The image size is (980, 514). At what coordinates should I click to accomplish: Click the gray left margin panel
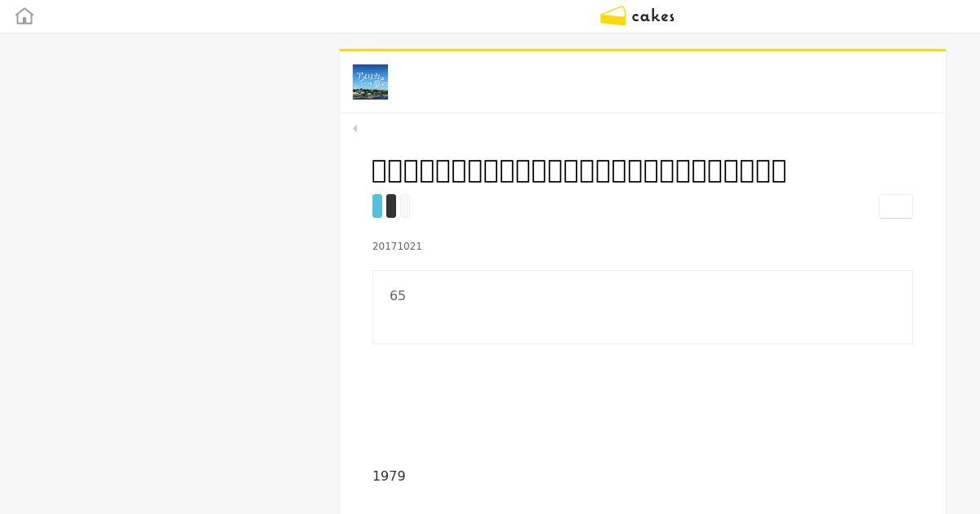tap(169, 273)
